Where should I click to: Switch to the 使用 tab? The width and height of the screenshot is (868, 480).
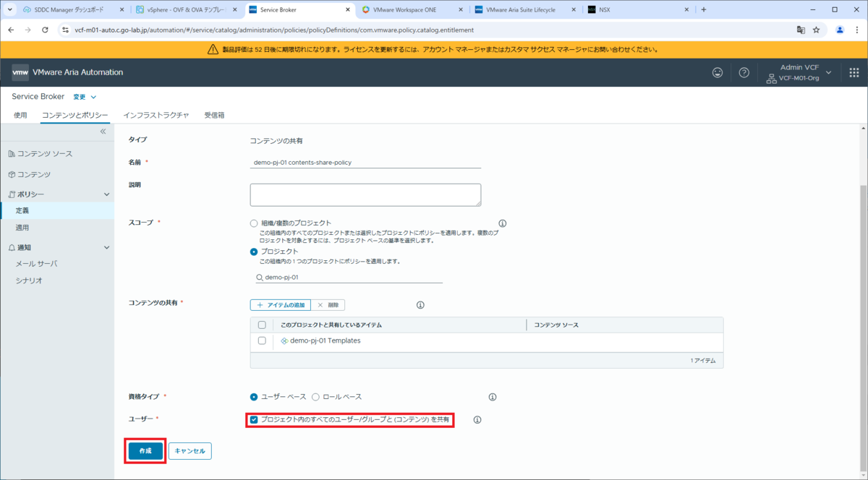tap(20, 115)
